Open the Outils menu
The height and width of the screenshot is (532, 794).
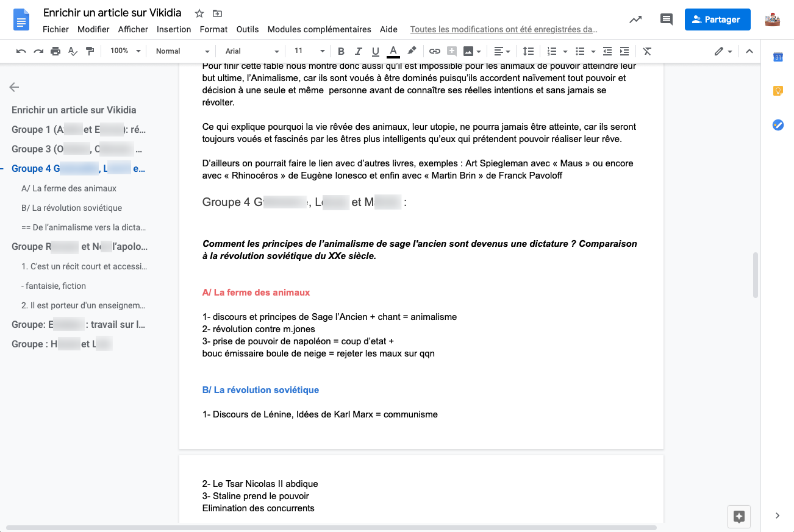coord(248,29)
